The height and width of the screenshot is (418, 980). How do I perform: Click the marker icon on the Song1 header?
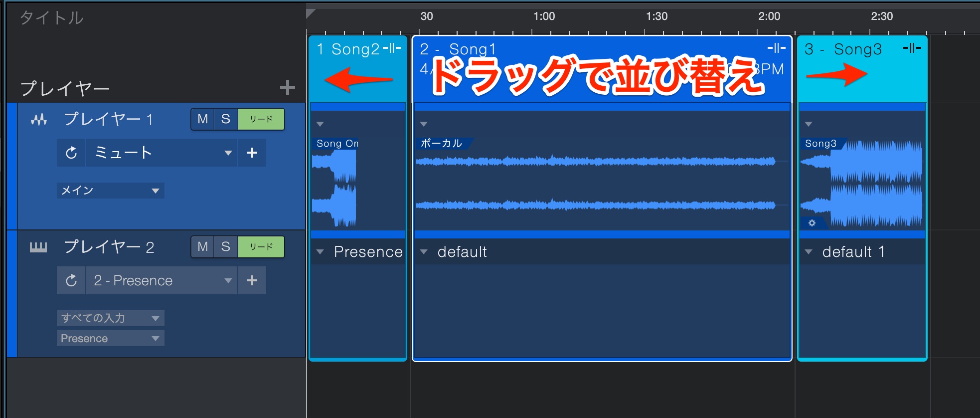[x=776, y=48]
